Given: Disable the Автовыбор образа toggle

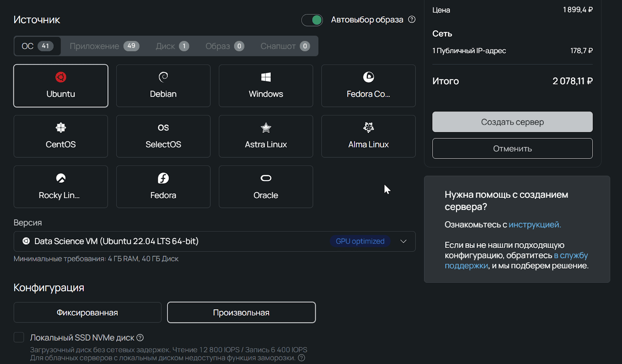Looking at the screenshot, I should coord(312,20).
